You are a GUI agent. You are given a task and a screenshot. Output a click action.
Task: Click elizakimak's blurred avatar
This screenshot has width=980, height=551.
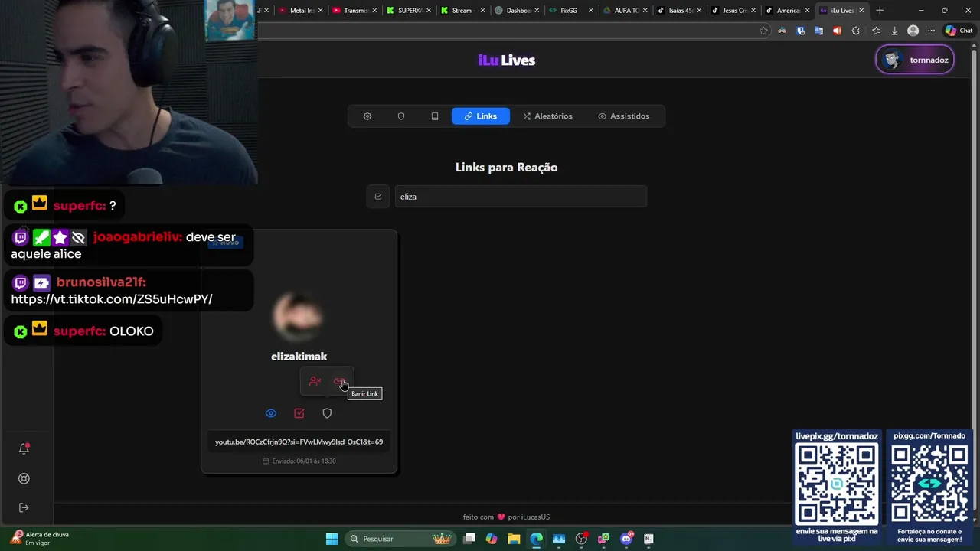(299, 315)
